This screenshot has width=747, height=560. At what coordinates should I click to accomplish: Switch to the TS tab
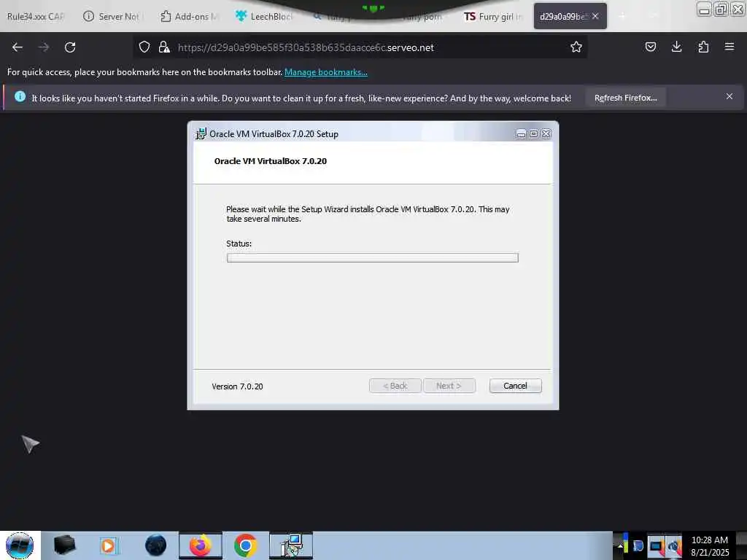coord(493,16)
